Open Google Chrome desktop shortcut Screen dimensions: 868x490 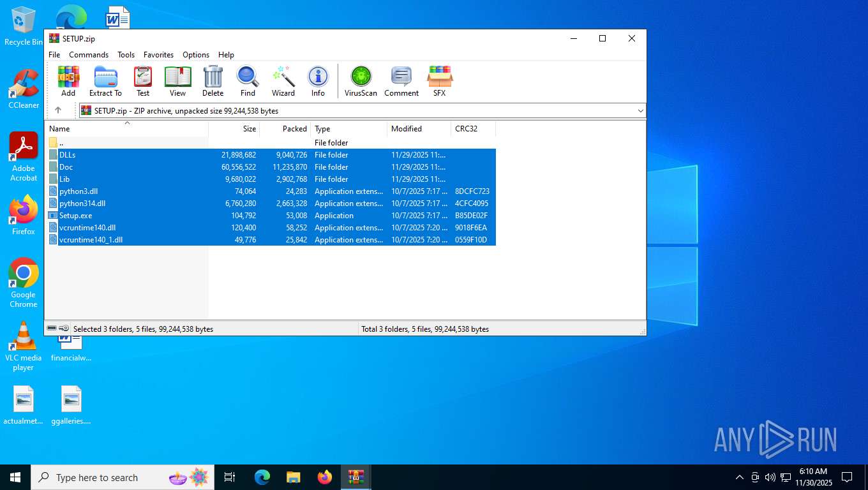pyautogui.click(x=24, y=283)
